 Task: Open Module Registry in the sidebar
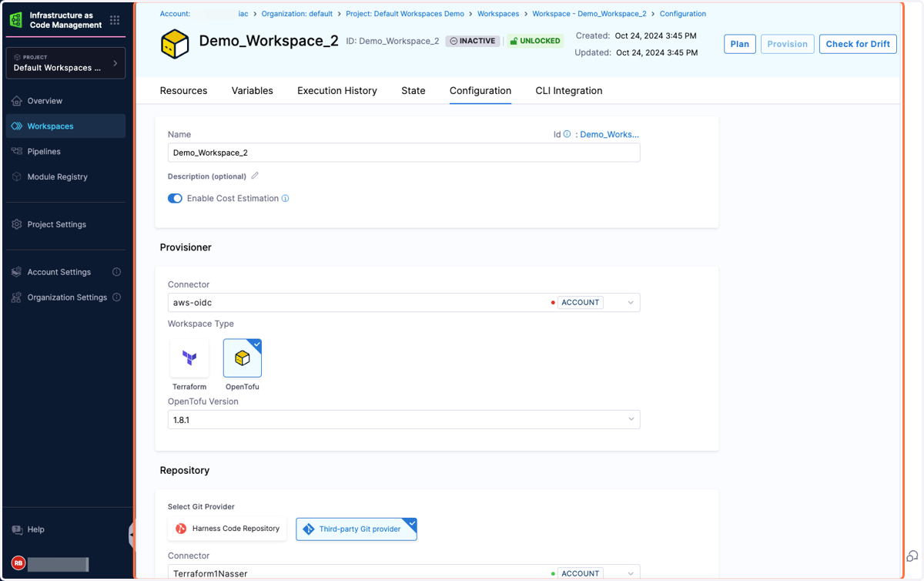point(65,177)
